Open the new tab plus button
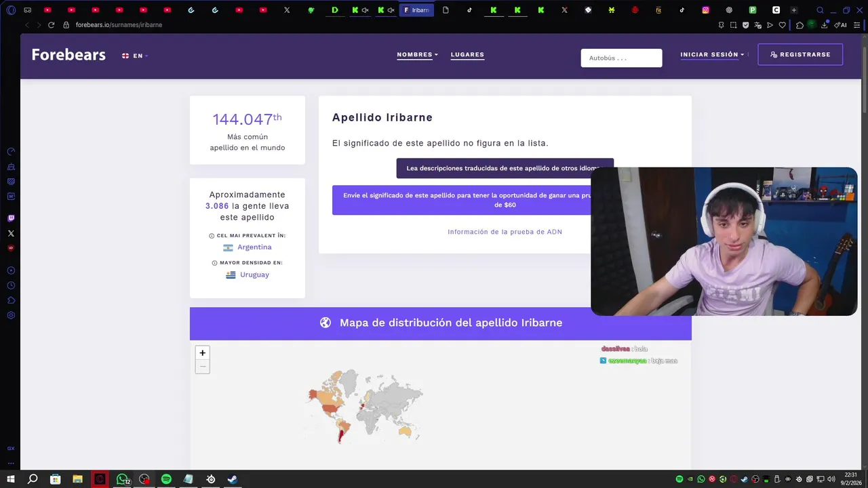The image size is (868, 488). pyautogui.click(x=794, y=10)
